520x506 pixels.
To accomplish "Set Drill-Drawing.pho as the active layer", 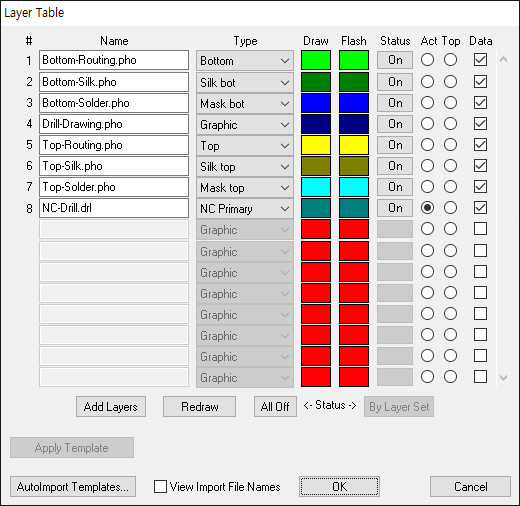I will [x=427, y=124].
